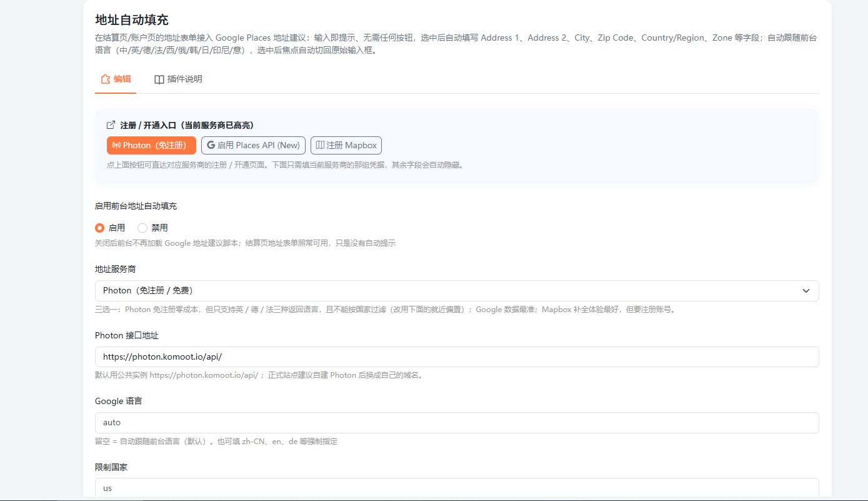Click the 限制国家 label
This screenshot has height=501, width=868.
111,467
